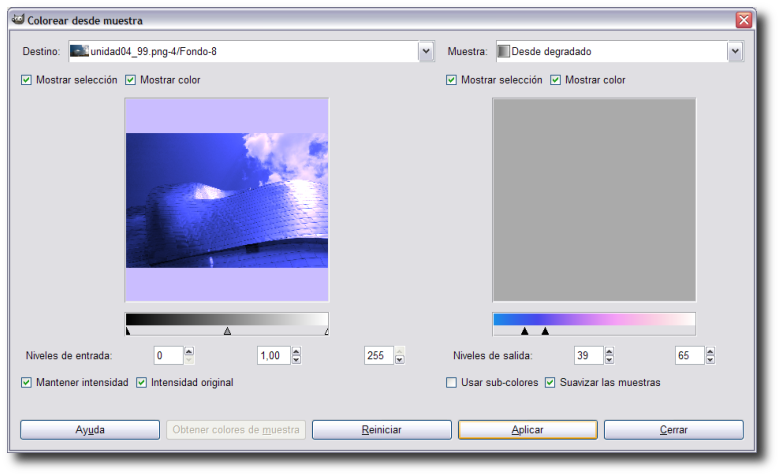The width and height of the screenshot is (780, 476).
Task: Click the gradient icon in Muestra combo
Action: click(x=503, y=51)
